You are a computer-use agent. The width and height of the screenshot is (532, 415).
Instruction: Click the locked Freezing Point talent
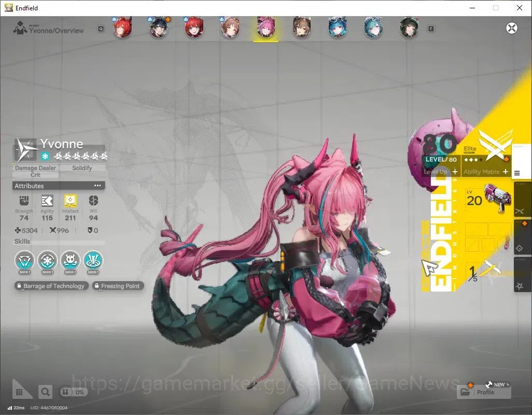point(118,286)
